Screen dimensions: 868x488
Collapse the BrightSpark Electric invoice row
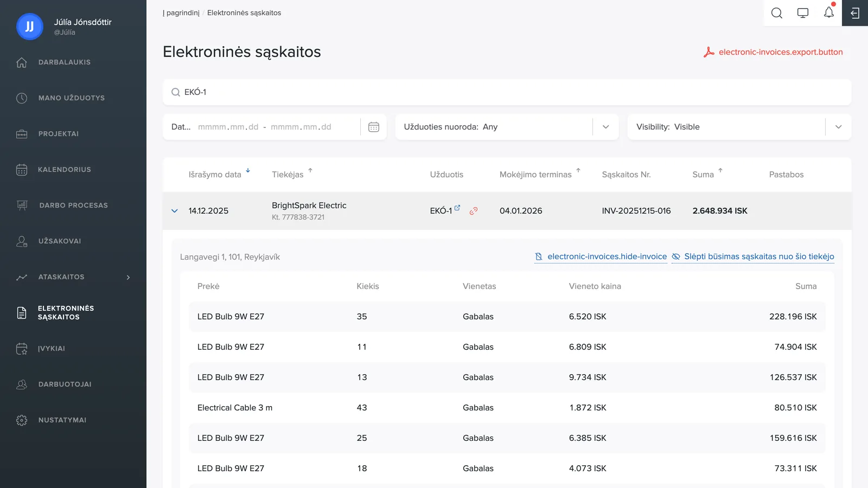pos(175,211)
